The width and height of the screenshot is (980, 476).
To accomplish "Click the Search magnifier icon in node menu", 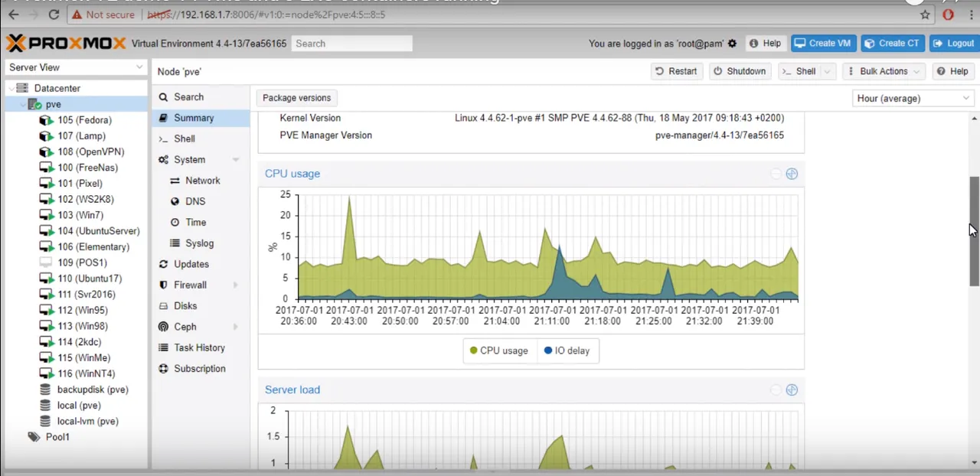I will tap(163, 97).
